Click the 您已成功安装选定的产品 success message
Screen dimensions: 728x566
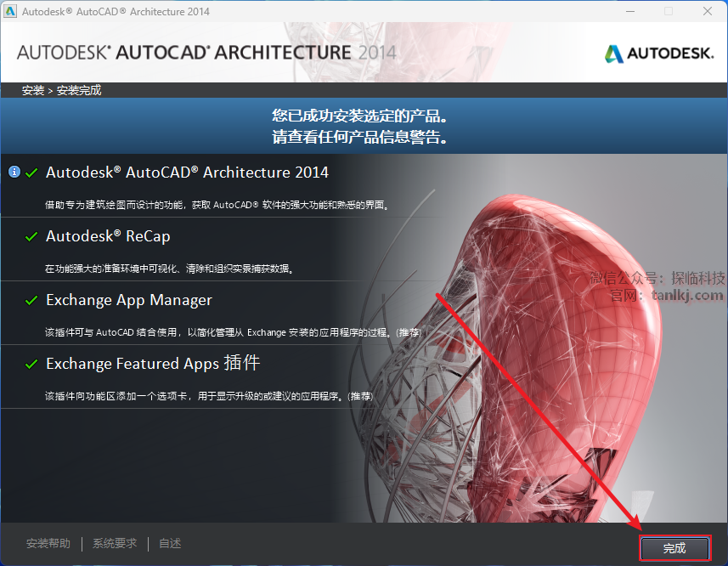(x=359, y=116)
